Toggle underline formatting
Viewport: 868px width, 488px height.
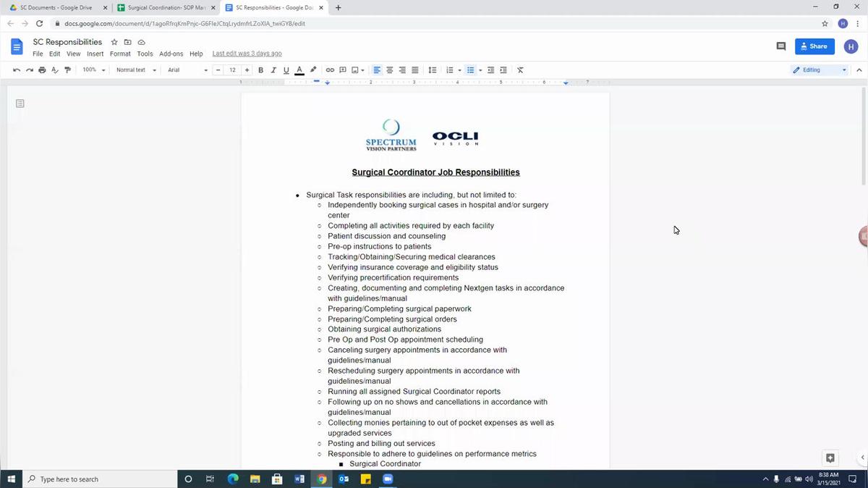pyautogui.click(x=285, y=70)
